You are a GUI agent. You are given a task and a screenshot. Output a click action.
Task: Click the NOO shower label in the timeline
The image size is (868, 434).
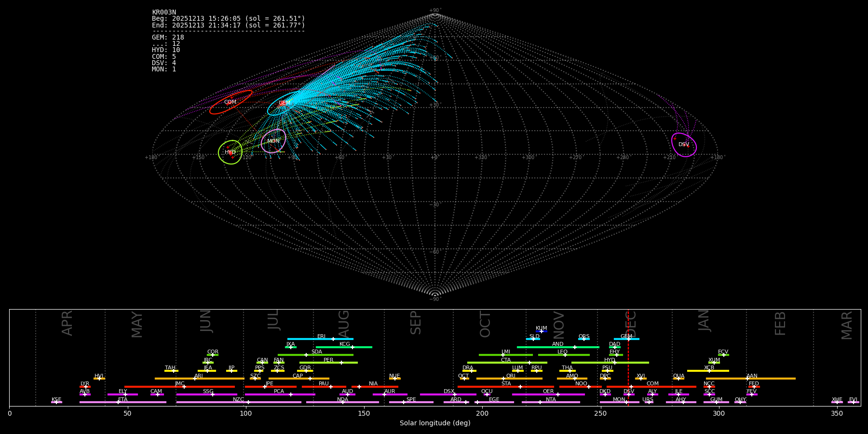(x=581, y=383)
